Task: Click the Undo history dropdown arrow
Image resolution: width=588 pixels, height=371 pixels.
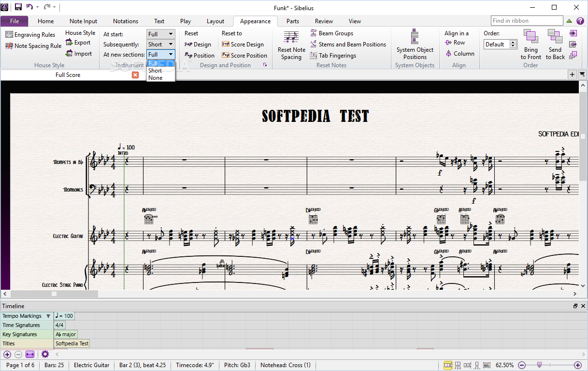Action: point(37,7)
